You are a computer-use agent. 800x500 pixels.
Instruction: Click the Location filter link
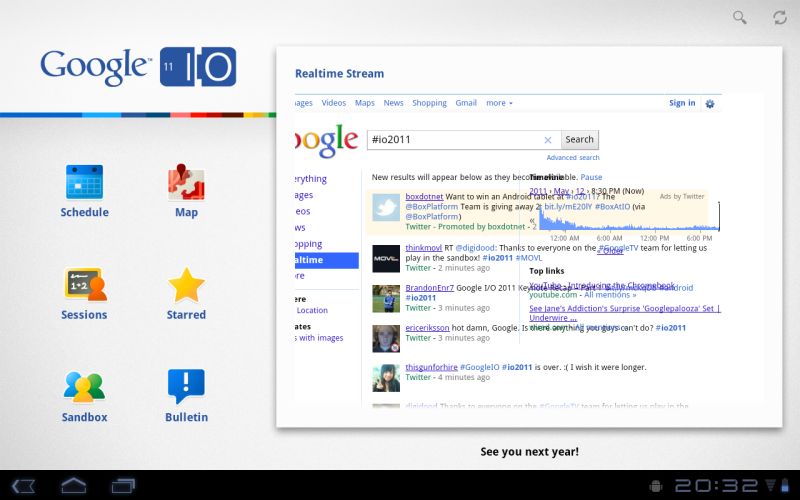coord(312,310)
